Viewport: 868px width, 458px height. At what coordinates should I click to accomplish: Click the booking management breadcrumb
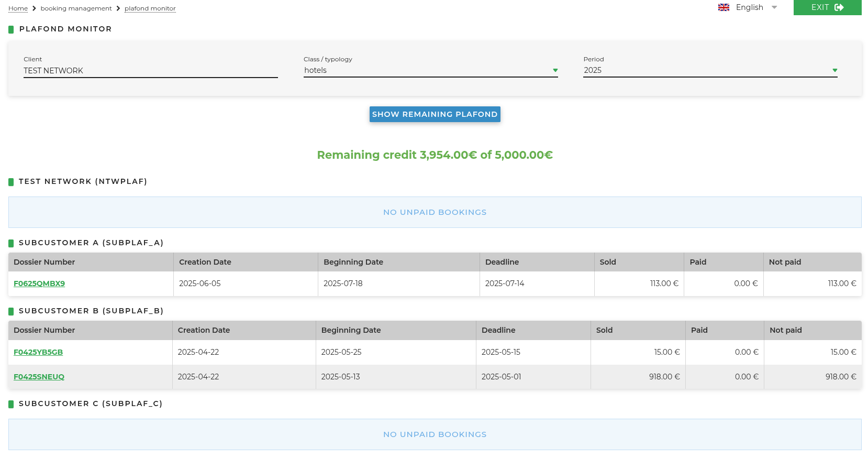tap(76, 8)
